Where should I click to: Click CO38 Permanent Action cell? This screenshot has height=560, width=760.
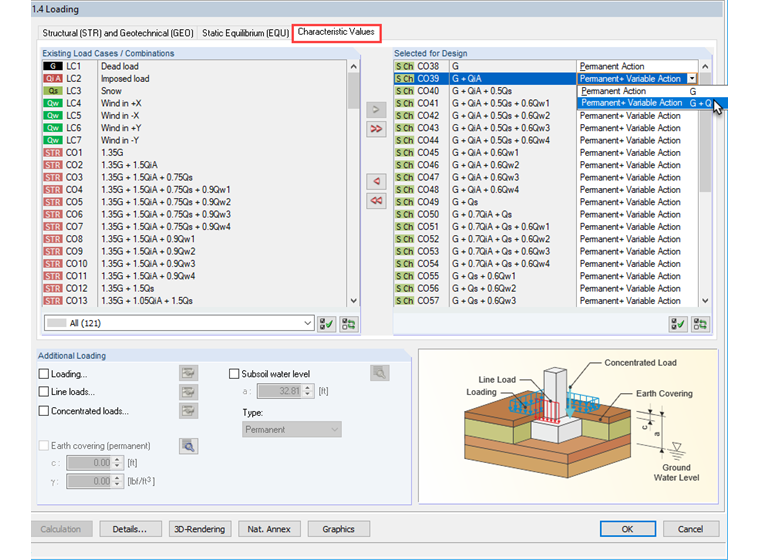tap(637, 66)
